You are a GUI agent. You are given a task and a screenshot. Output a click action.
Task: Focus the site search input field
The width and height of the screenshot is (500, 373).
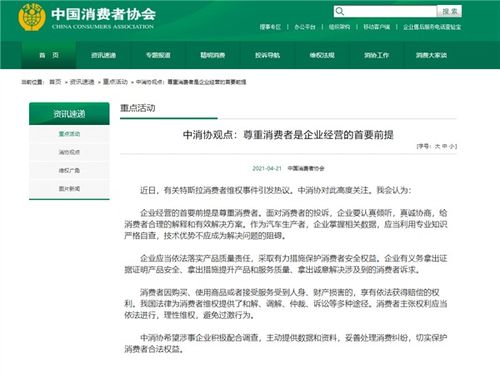tap(385, 11)
